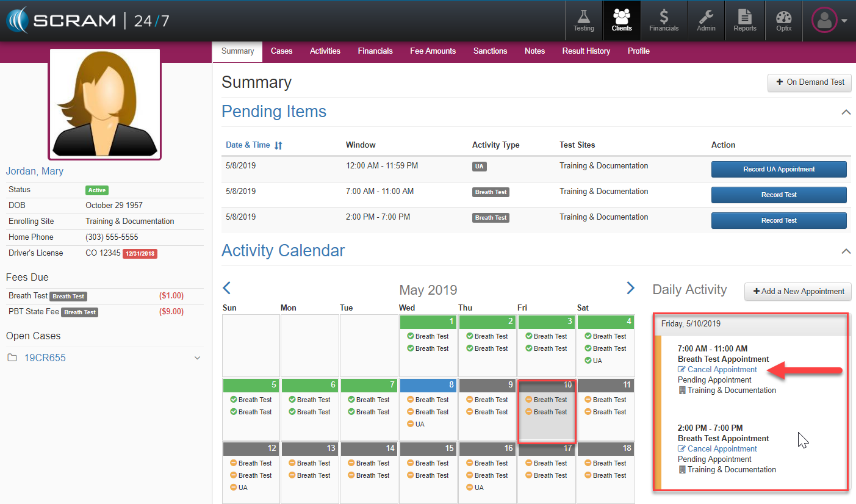
Task: Select May 8 on the calendar
Action: coord(428,409)
